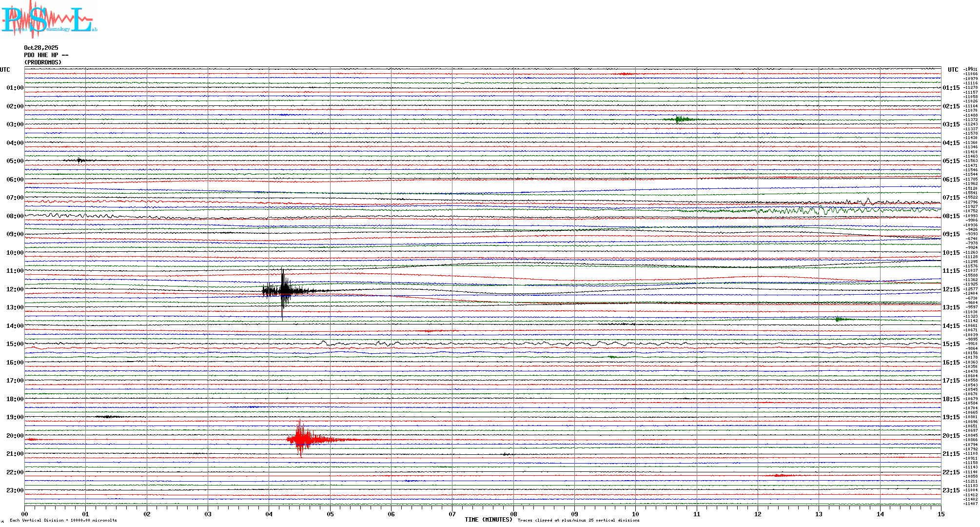This screenshot has height=527, width=980.
Task: Click the 23:15 time label on right axis
Action: [951, 490]
